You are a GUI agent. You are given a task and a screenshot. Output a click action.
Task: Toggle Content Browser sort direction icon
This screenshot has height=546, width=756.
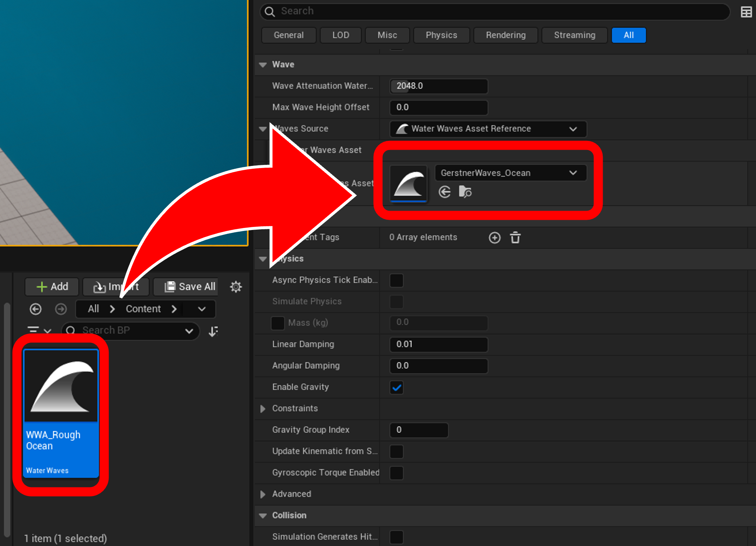point(213,331)
